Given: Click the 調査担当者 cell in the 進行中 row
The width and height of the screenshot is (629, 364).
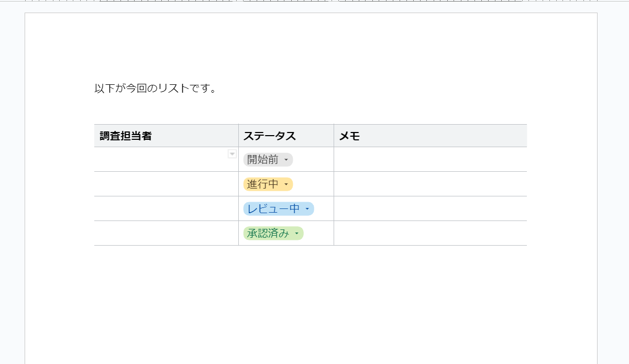Looking at the screenshot, I should click(x=165, y=184).
